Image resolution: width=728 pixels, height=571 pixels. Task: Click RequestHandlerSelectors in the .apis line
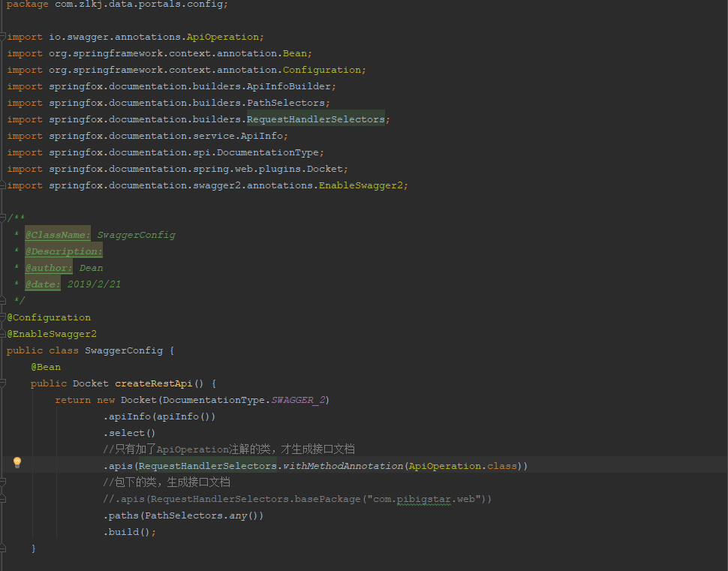point(208,466)
